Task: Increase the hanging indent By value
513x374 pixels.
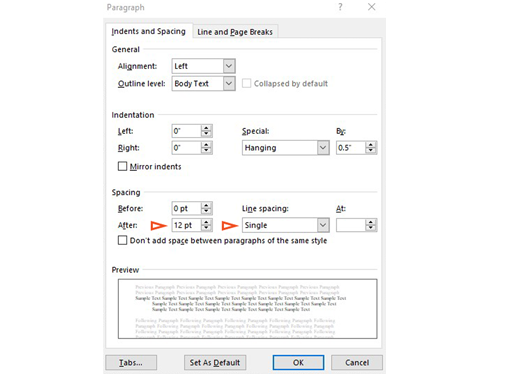Action: click(x=371, y=145)
